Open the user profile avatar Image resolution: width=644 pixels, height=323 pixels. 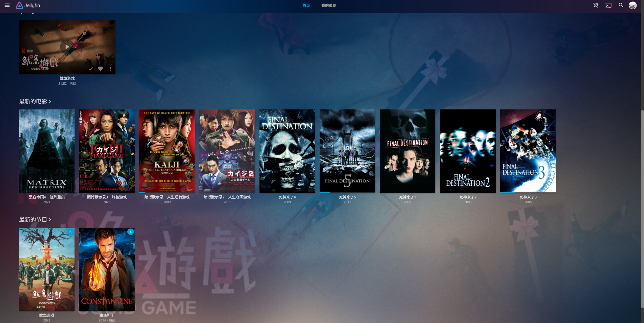click(633, 5)
